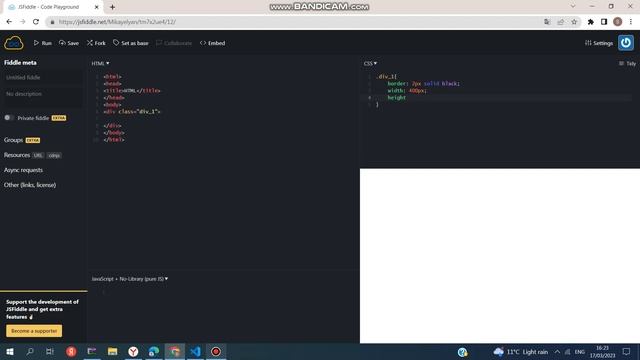Open the Embed option
Screen dimensions: 640x360
[212, 43]
